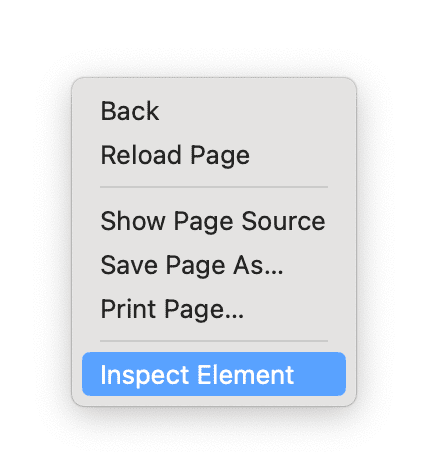Choose Print Page… above the last separator
This screenshot has height=472, width=422.
coord(214,309)
